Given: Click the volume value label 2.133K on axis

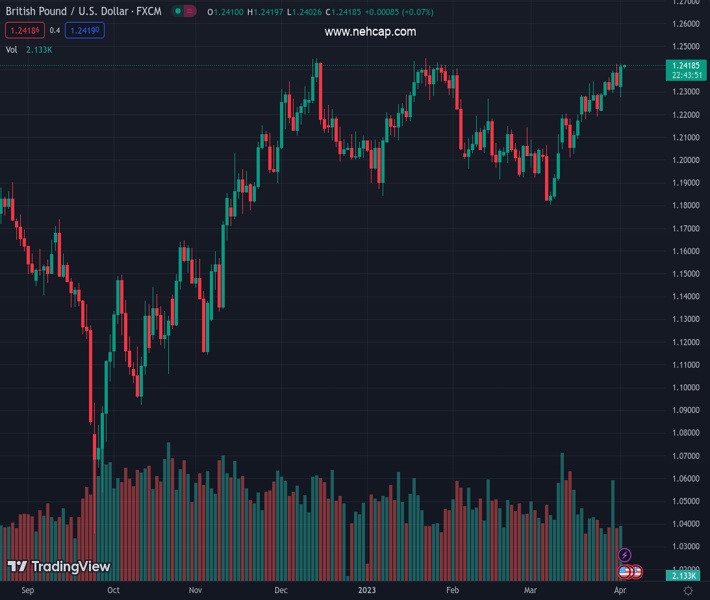Looking at the screenshot, I should tap(685, 576).
